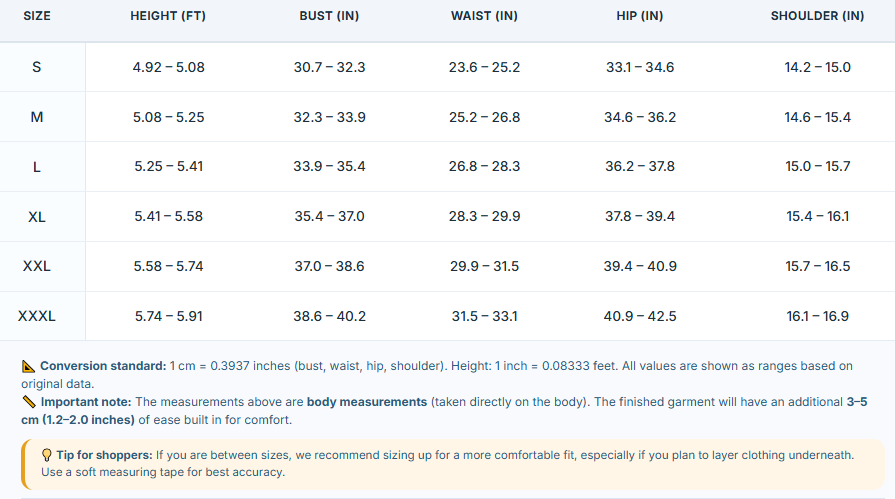
Task: Click the L row bust value 33.9 – 35.4
Action: coord(329,167)
